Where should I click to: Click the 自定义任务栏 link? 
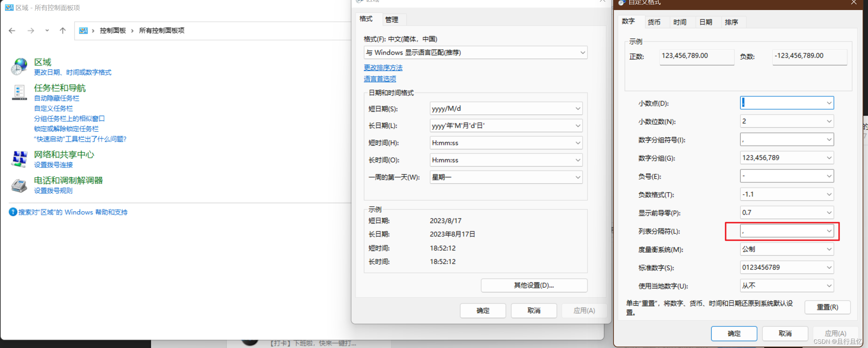53,108
